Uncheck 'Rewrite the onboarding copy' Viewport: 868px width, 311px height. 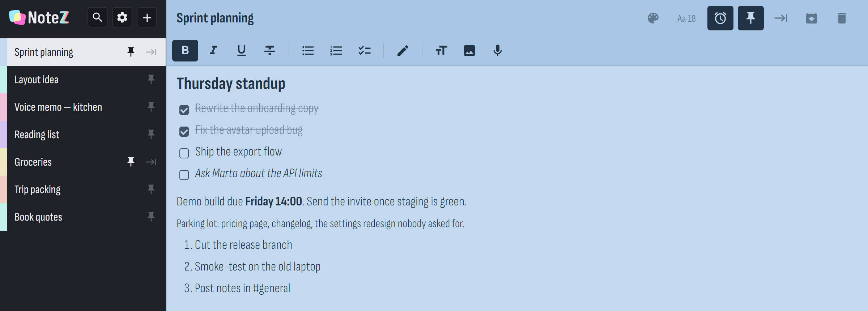click(x=184, y=110)
